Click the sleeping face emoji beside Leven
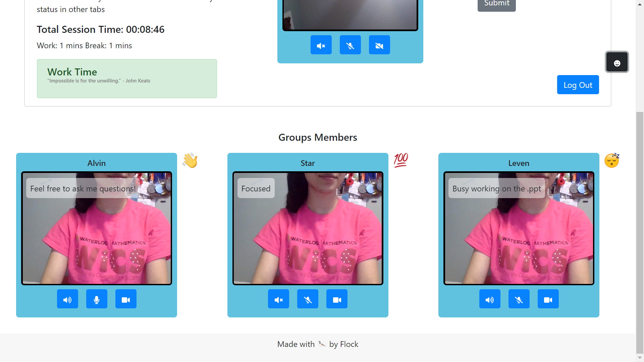The image size is (644, 362). [x=612, y=161]
